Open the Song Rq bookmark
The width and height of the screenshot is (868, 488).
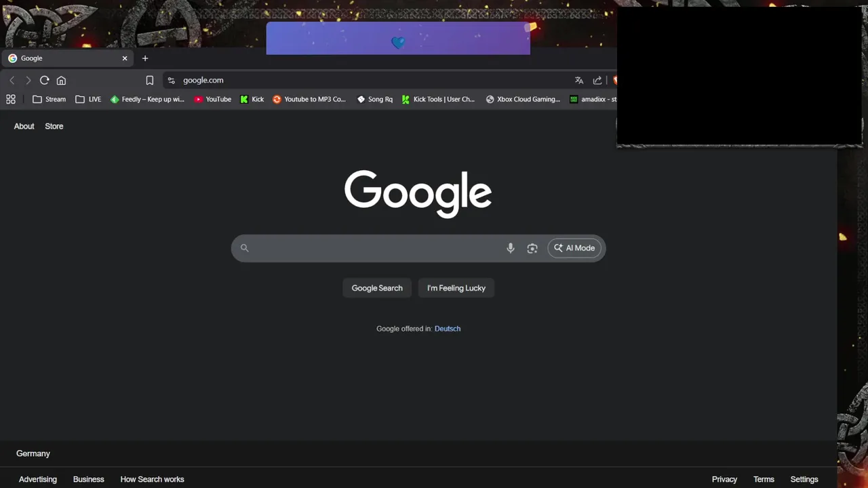coord(375,99)
